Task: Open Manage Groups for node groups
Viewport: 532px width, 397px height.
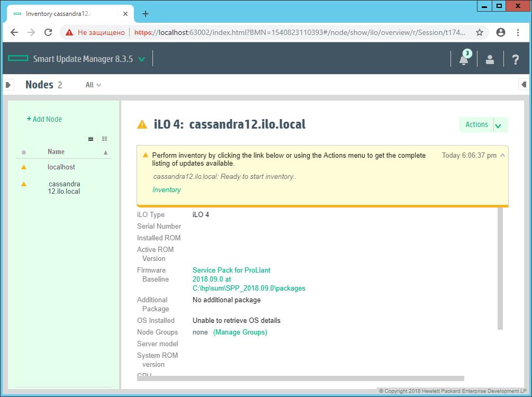Action: coord(239,332)
